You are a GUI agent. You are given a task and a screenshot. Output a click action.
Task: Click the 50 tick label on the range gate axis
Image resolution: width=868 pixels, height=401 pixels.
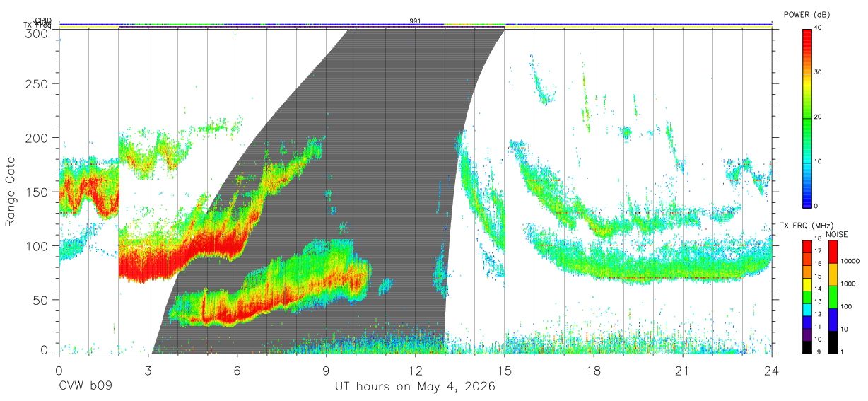click(41, 300)
